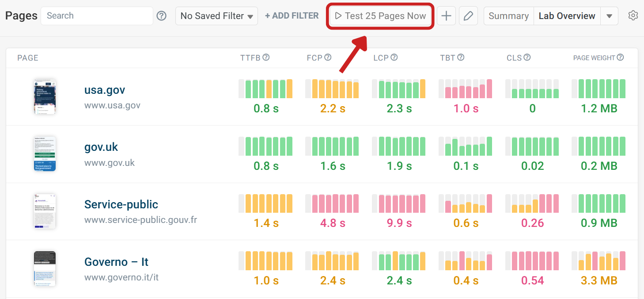
Task: Expand the view options arrow beside Lab Overview
Action: pos(609,16)
